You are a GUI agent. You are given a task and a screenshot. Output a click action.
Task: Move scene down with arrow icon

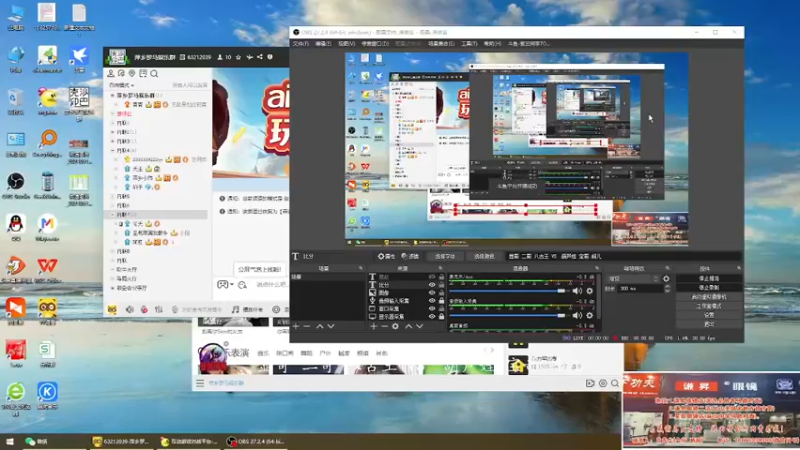point(331,326)
